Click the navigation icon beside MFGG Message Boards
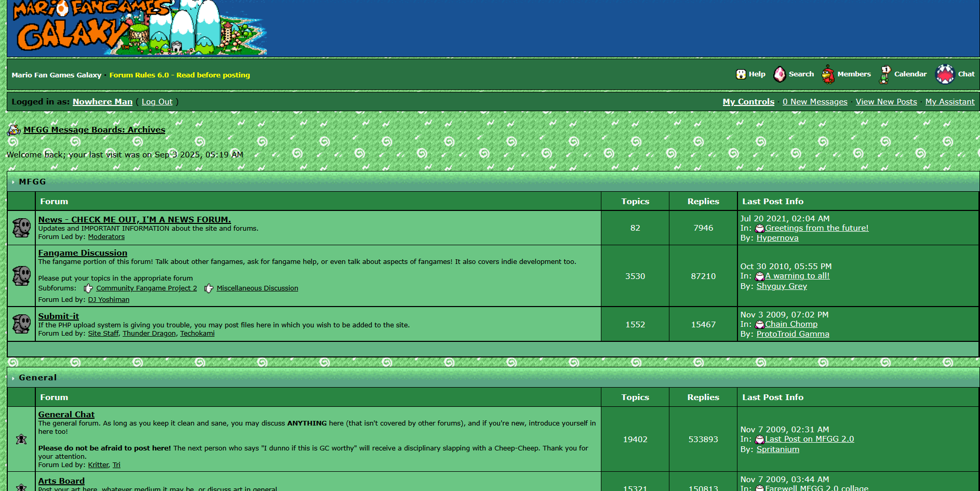Screen dimensions: 980x491 (14, 130)
